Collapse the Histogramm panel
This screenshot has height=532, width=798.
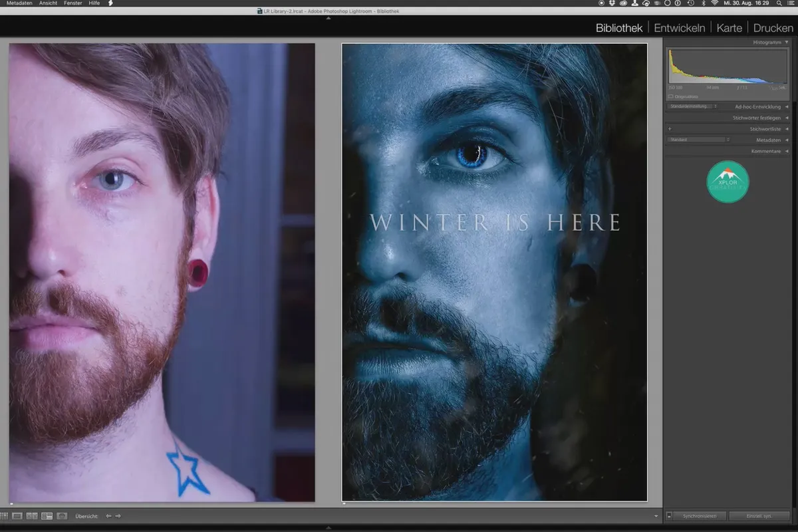tap(787, 42)
